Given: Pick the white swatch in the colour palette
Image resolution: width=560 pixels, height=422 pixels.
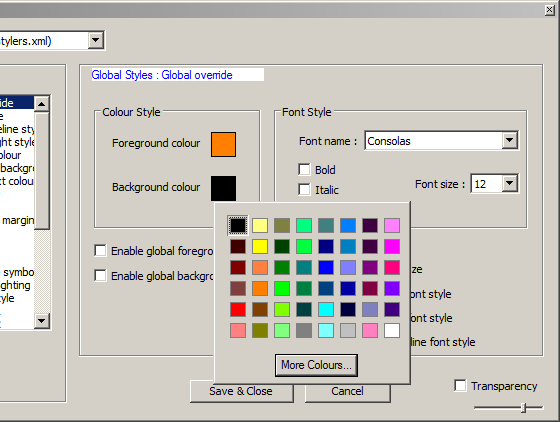Looking at the screenshot, I should (392, 331).
